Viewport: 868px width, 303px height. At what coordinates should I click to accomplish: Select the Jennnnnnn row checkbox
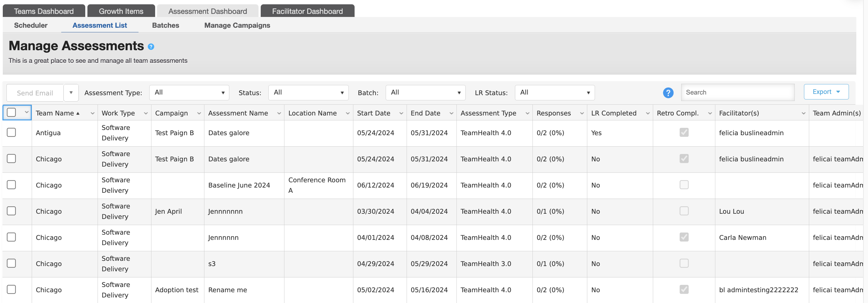click(11, 211)
